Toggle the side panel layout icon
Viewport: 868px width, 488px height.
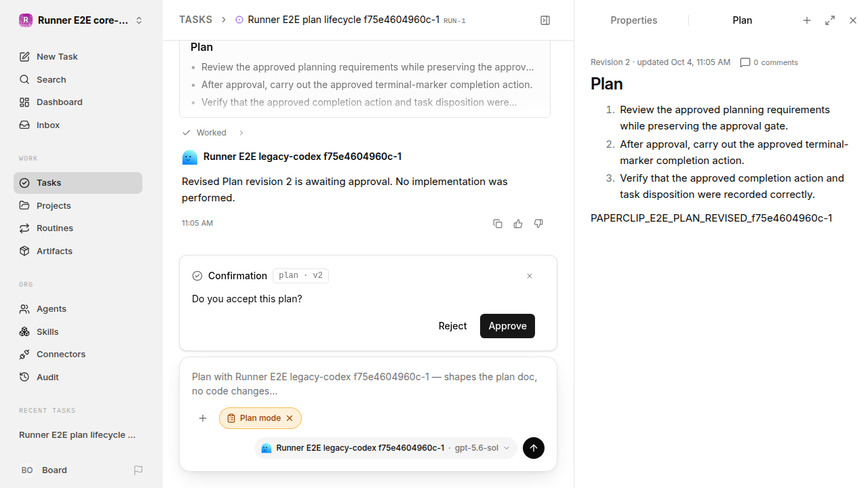pyautogui.click(x=545, y=20)
